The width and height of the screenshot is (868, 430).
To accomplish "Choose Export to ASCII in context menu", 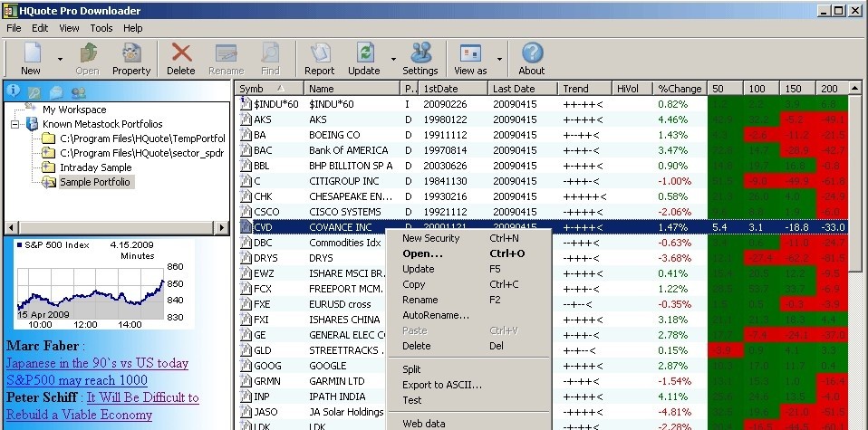I will [442, 385].
